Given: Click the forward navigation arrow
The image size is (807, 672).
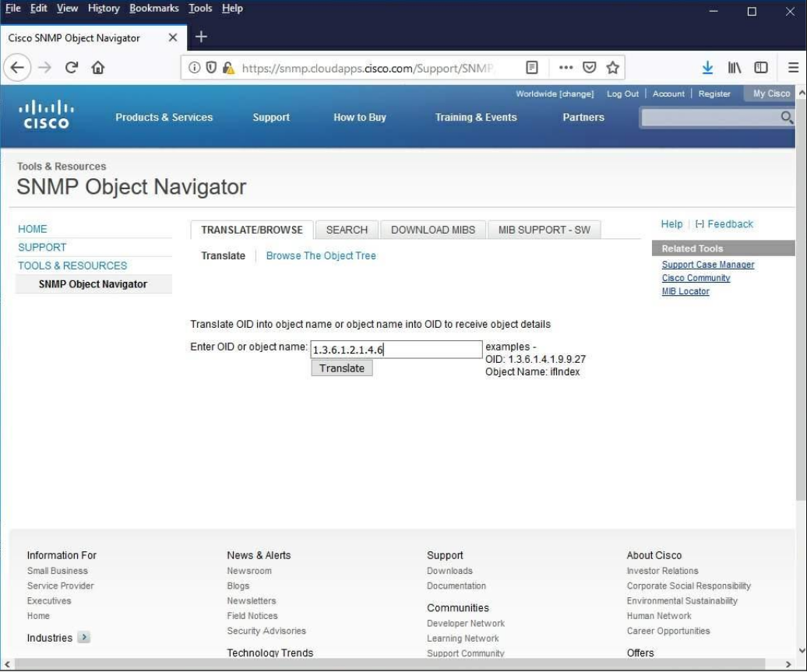Looking at the screenshot, I should (44, 68).
